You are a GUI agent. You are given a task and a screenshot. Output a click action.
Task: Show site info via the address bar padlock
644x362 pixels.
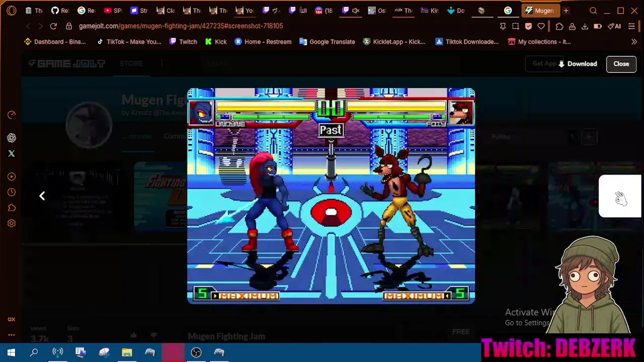click(x=69, y=26)
